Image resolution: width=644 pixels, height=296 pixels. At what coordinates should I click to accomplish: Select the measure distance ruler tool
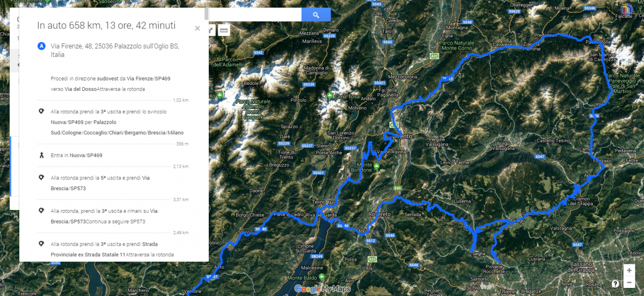tap(224, 31)
